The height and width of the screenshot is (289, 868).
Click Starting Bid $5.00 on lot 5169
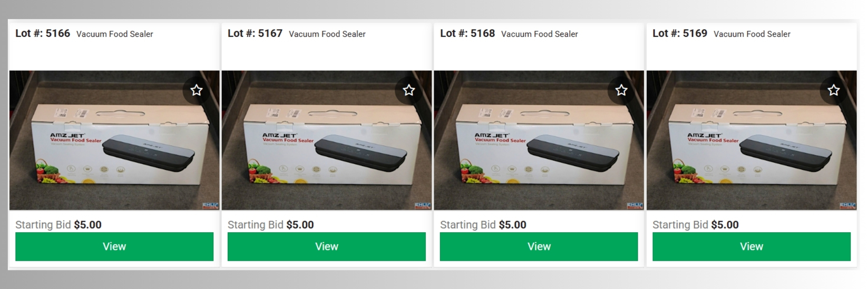696,225
